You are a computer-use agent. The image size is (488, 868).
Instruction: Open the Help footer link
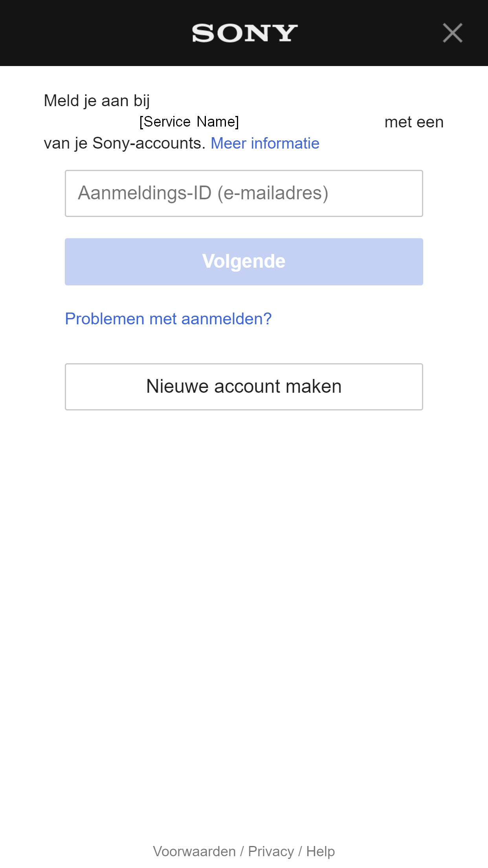(320, 851)
